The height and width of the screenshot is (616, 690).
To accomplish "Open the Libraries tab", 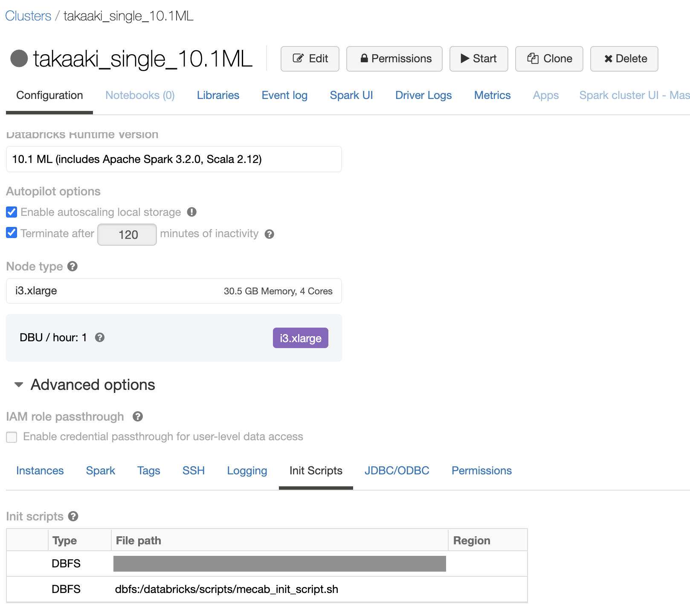I will (218, 95).
